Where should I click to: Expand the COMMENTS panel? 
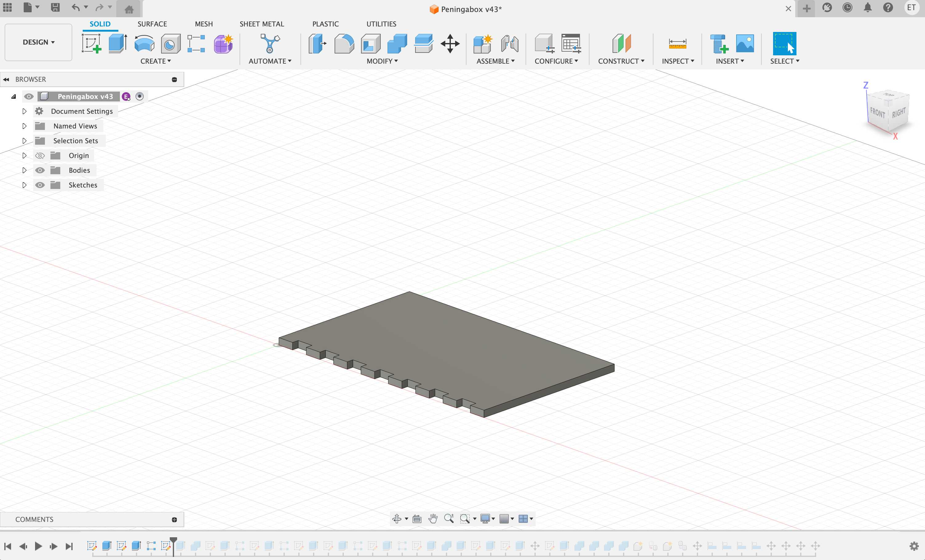tap(174, 519)
